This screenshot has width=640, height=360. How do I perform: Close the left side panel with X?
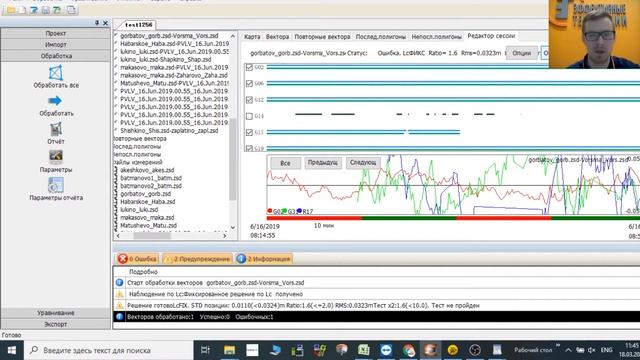[105, 23]
